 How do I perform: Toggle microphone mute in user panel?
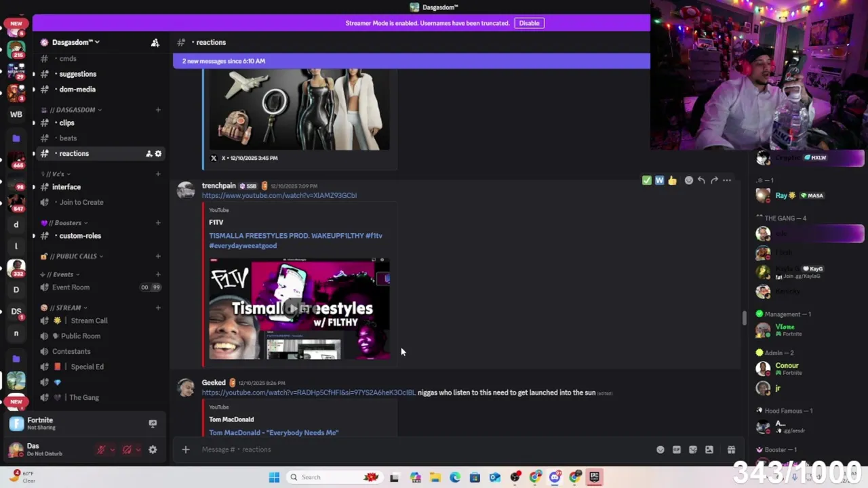[x=101, y=449]
